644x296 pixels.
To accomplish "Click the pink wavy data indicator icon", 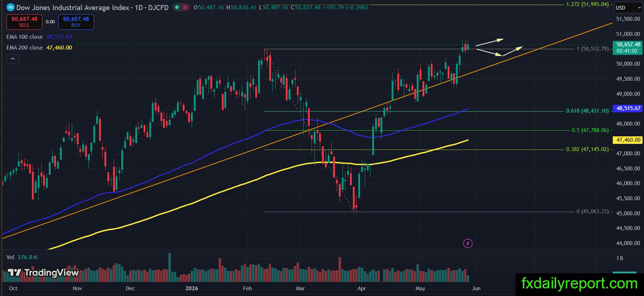I will [x=185, y=7].
